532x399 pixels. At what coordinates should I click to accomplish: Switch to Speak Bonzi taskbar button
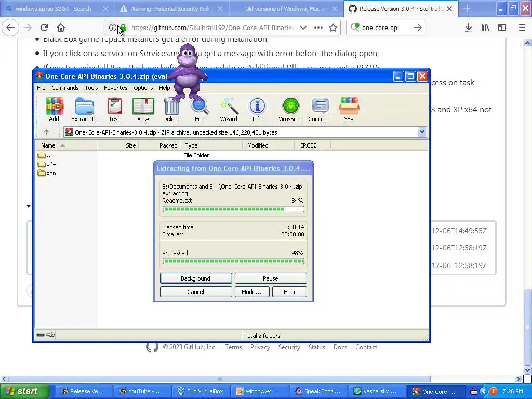pyautogui.click(x=318, y=391)
